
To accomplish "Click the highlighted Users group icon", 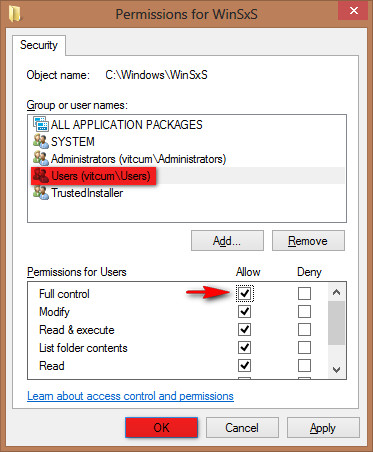I will click(x=41, y=176).
